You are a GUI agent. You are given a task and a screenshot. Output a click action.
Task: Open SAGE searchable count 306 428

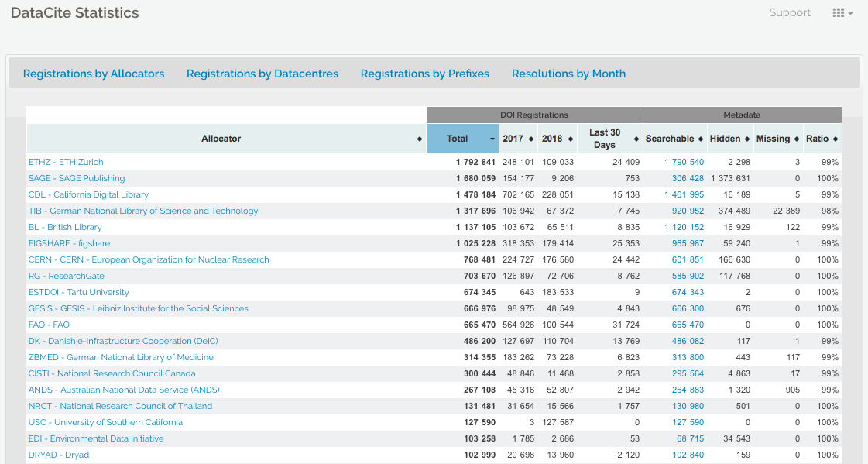tap(688, 178)
